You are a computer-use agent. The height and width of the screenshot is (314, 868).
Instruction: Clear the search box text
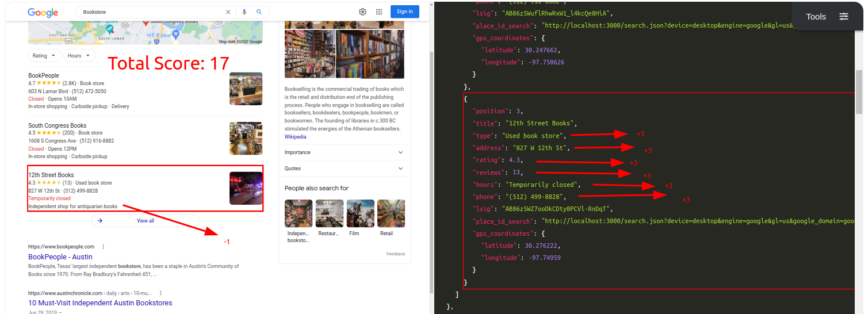tap(228, 12)
